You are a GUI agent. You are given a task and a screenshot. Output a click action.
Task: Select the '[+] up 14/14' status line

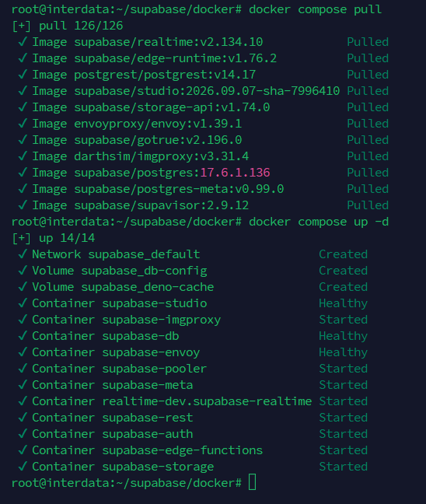[x=54, y=238]
